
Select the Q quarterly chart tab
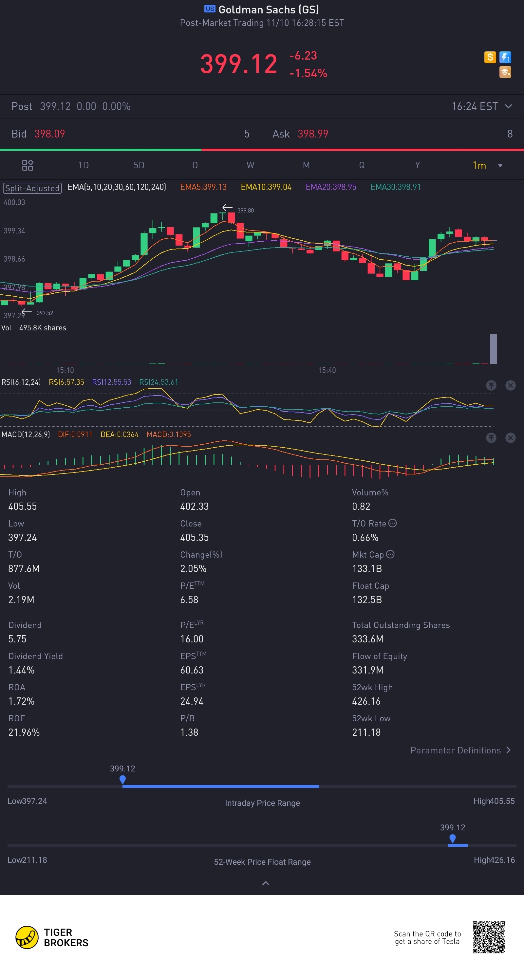[362, 165]
